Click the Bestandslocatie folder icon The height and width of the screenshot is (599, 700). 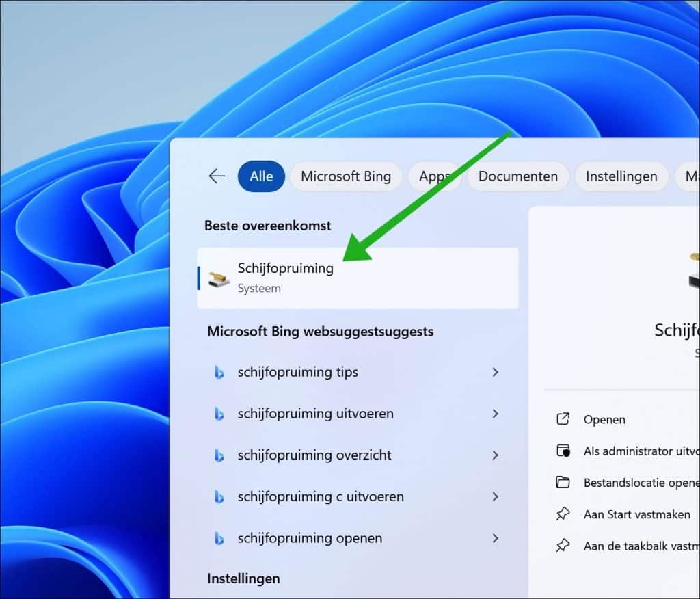click(x=563, y=483)
